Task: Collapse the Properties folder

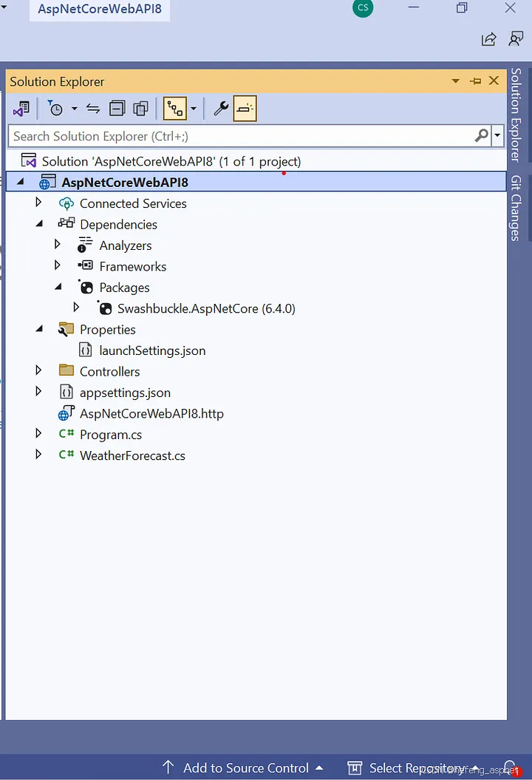Action: coord(39,329)
